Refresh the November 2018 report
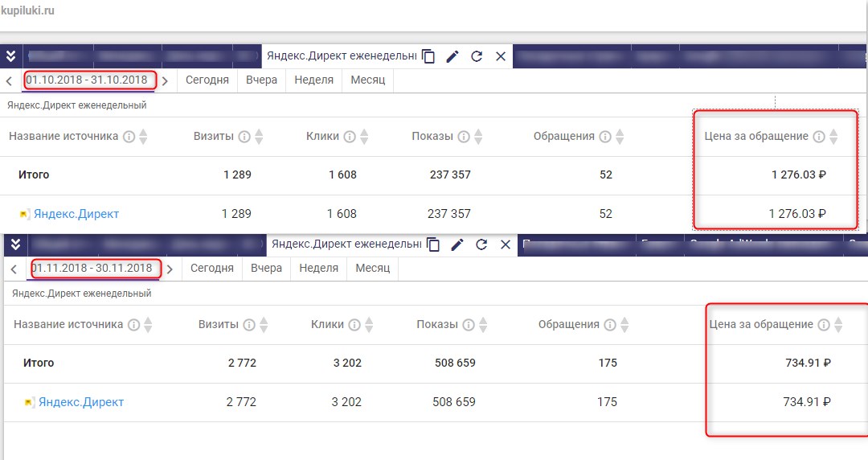The width and height of the screenshot is (868, 460). [x=481, y=244]
